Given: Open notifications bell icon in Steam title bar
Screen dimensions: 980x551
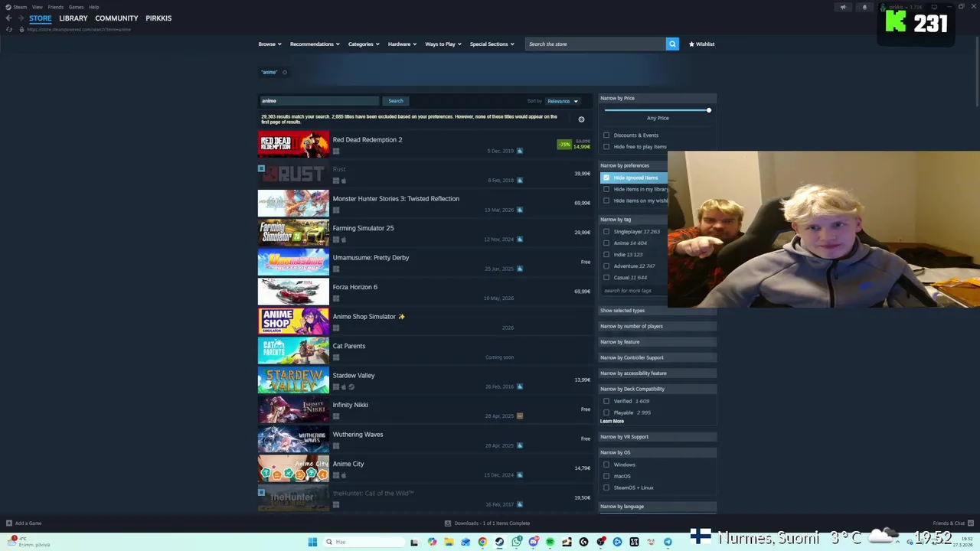Looking at the screenshot, I should 864,7.
